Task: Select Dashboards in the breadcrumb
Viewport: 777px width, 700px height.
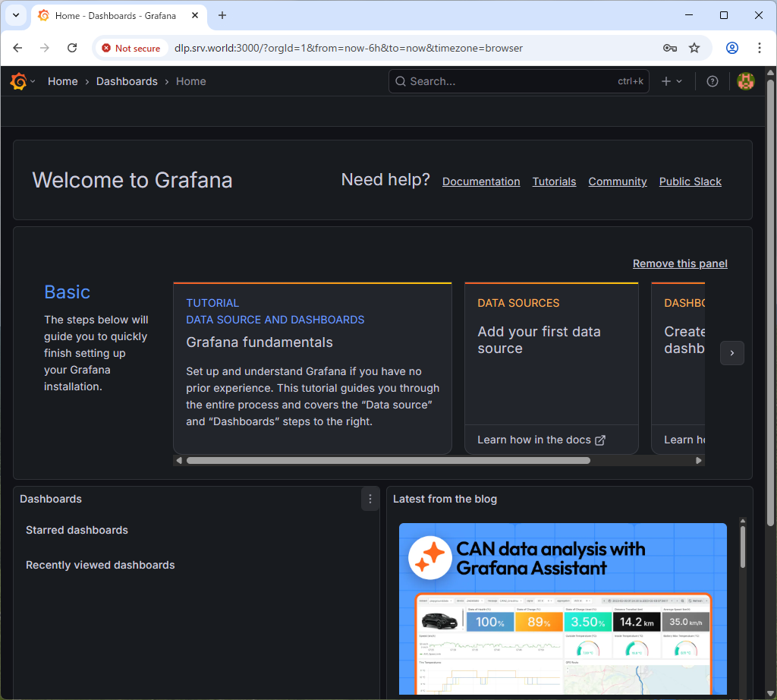Action: pyautogui.click(x=127, y=81)
